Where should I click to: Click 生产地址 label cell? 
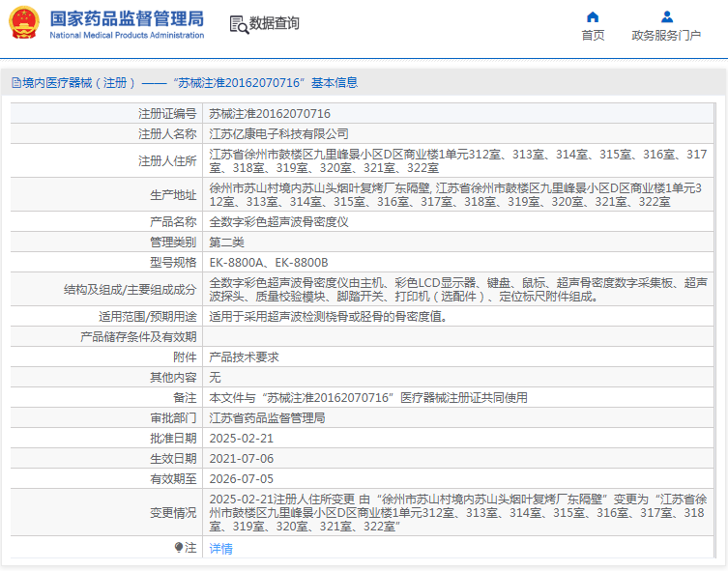(106, 194)
